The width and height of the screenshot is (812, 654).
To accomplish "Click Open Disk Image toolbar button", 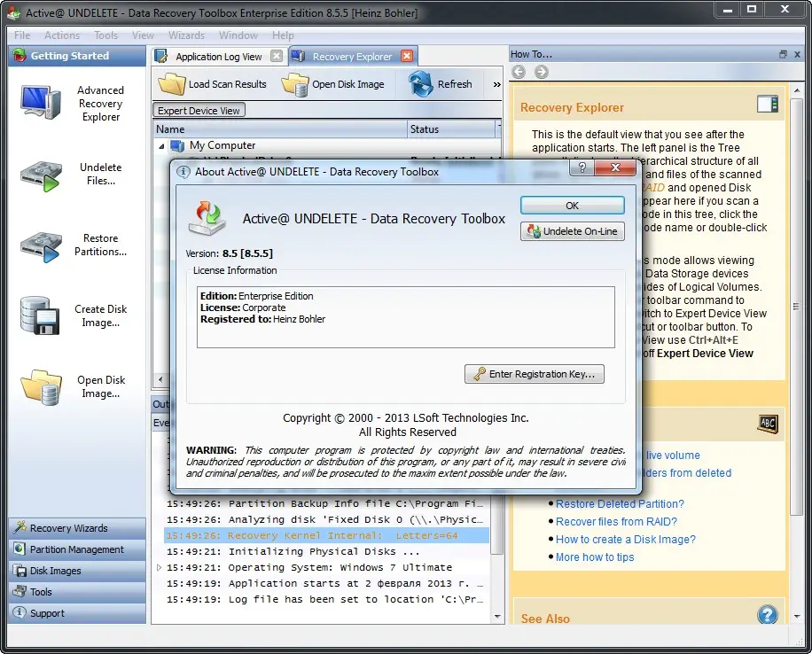I will pos(333,84).
